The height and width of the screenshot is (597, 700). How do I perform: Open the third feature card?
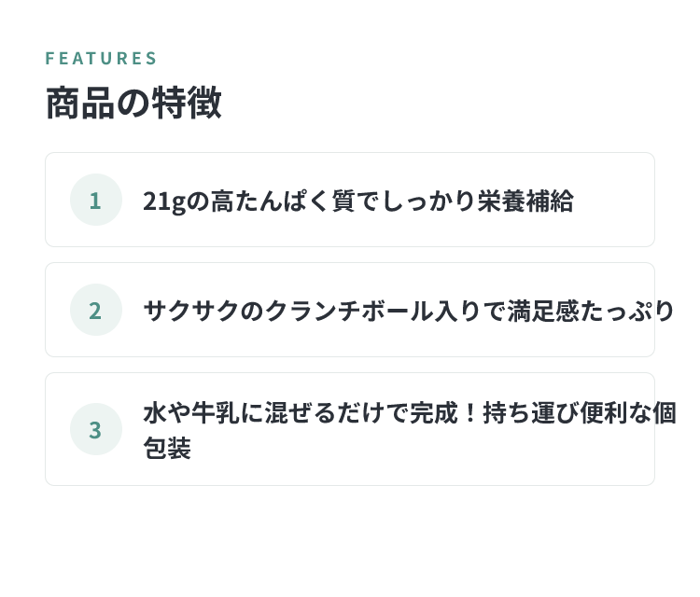pyautogui.click(x=350, y=429)
